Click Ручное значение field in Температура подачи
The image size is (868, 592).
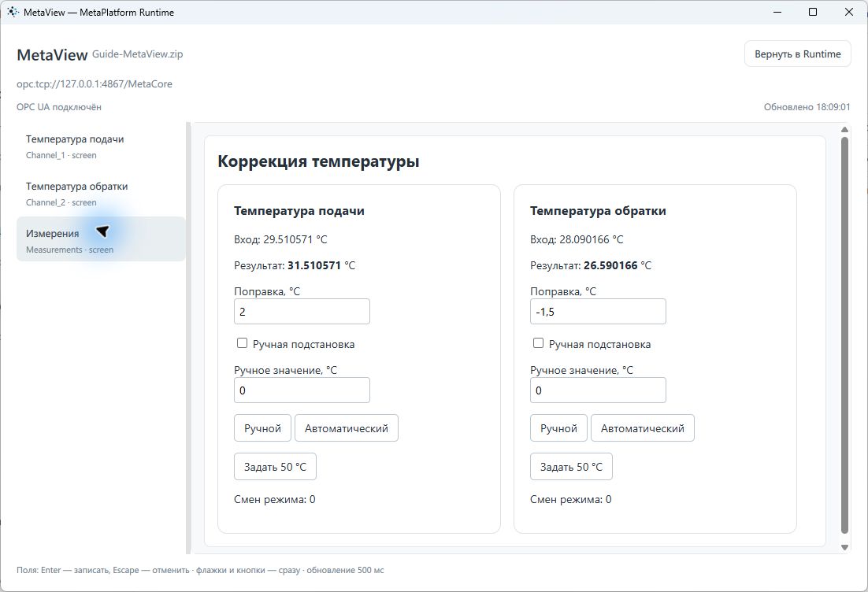[302, 390]
